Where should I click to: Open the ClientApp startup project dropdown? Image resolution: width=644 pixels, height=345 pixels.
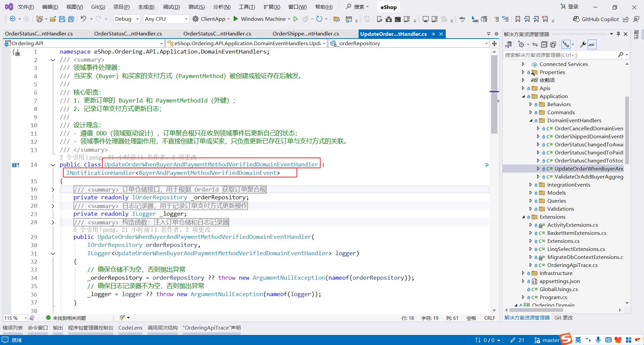[x=228, y=19]
